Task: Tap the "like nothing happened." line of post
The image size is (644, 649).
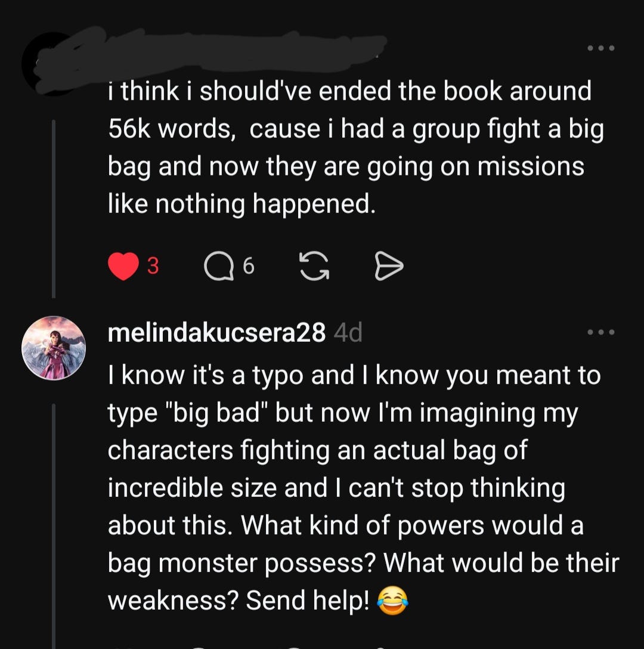Action: 241,203
